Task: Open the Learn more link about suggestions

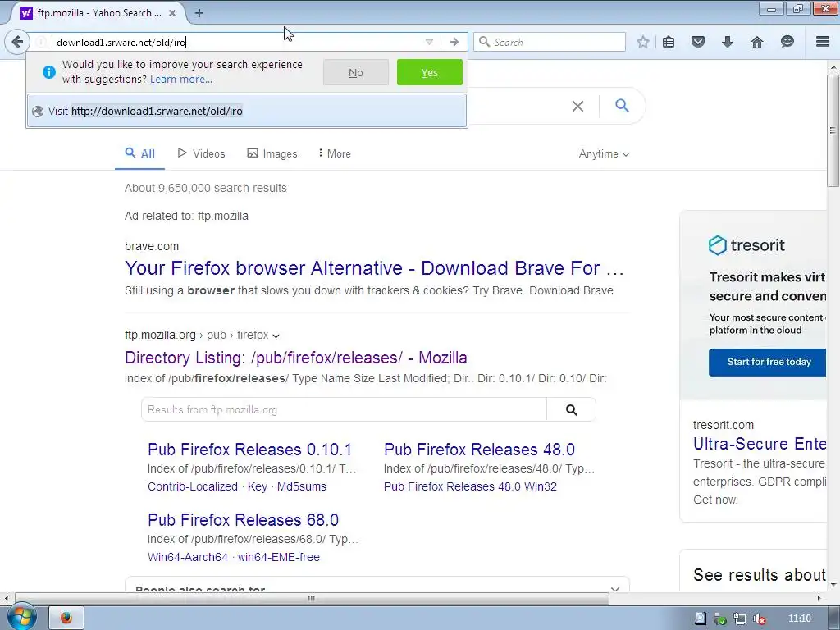Action: click(x=181, y=80)
